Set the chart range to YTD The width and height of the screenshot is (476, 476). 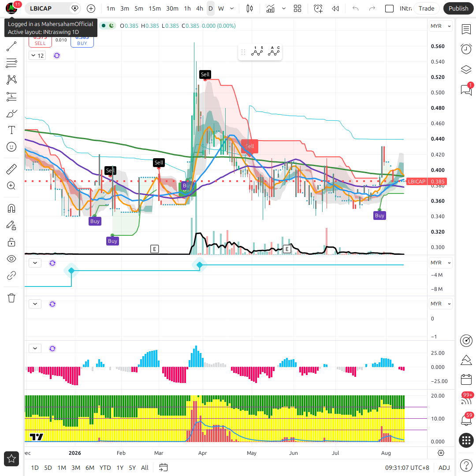pos(105,468)
